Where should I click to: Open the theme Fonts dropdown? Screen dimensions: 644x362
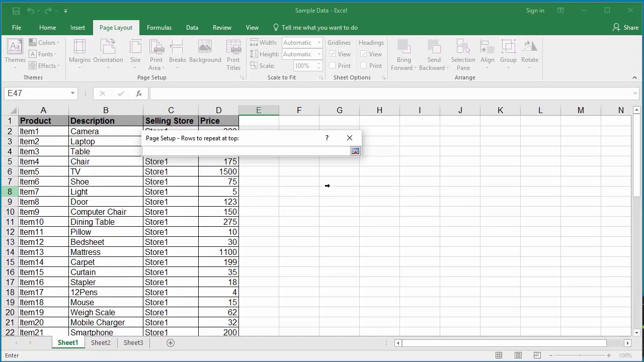(x=43, y=54)
